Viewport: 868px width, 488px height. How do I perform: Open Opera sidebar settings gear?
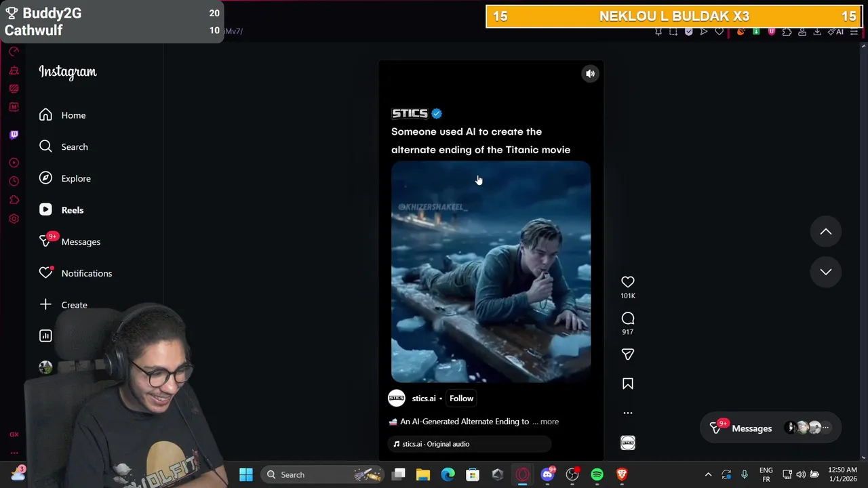pyautogui.click(x=14, y=219)
